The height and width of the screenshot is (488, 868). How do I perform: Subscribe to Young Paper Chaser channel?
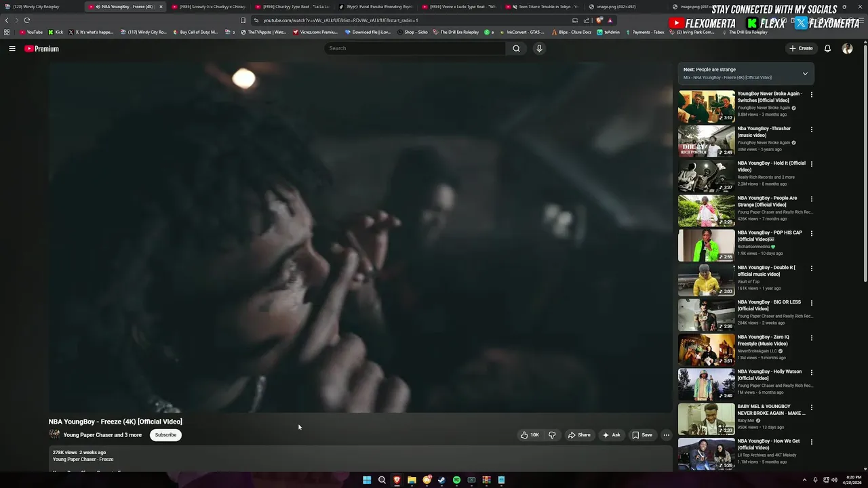[x=165, y=435]
